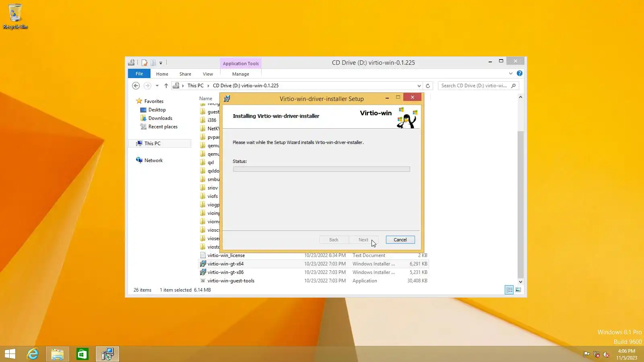Switch to the Home ribbon tab
The width and height of the screenshot is (644, 362).
(x=162, y=74)
